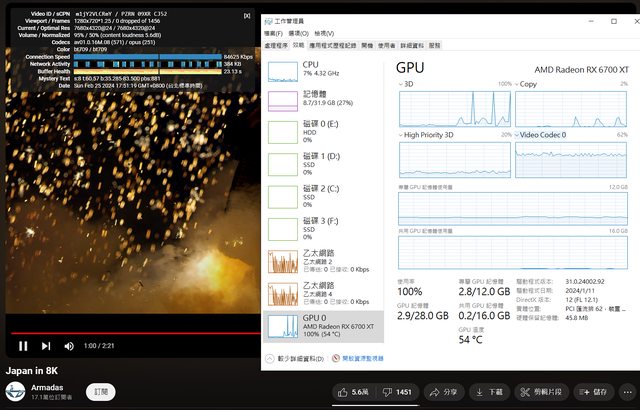Create a clip with 剪輯片段

coord(543,392)
